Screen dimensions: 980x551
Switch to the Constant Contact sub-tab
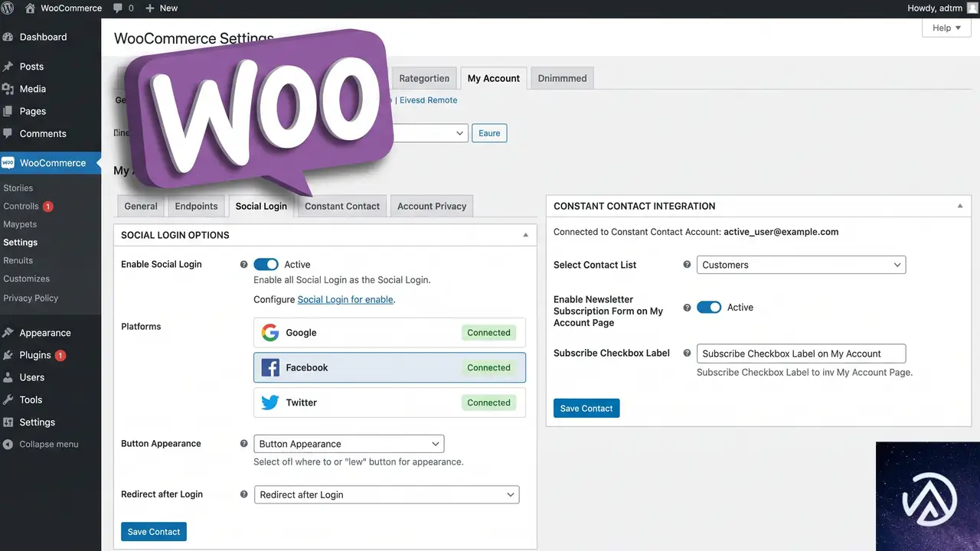pyautogui.click(x=342, y=206)
